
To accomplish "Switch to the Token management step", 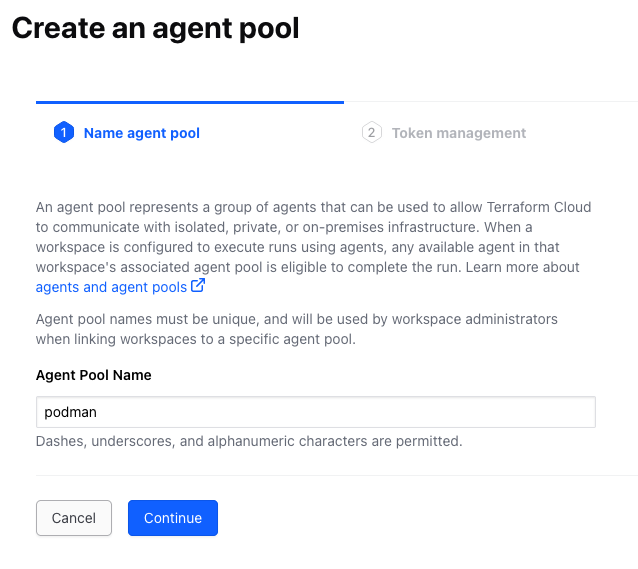I will pos(458,133).
